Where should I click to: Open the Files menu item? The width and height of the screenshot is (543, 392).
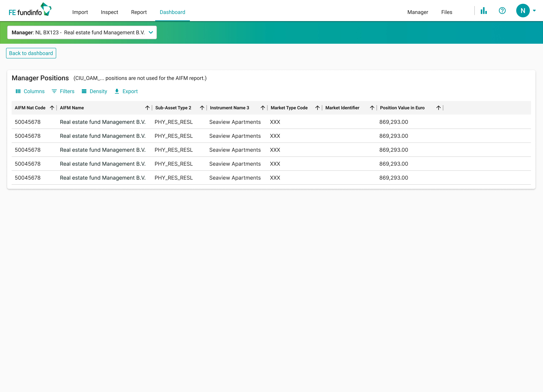(x=447, y=12)
